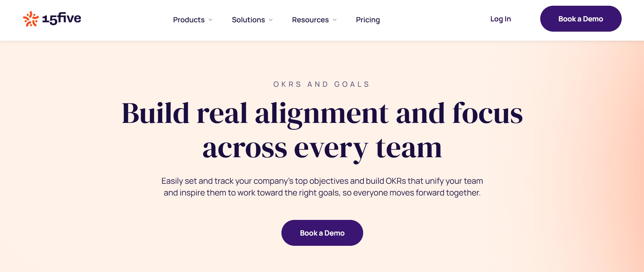Expand the Products dropdown chevron

click(211, 20)
